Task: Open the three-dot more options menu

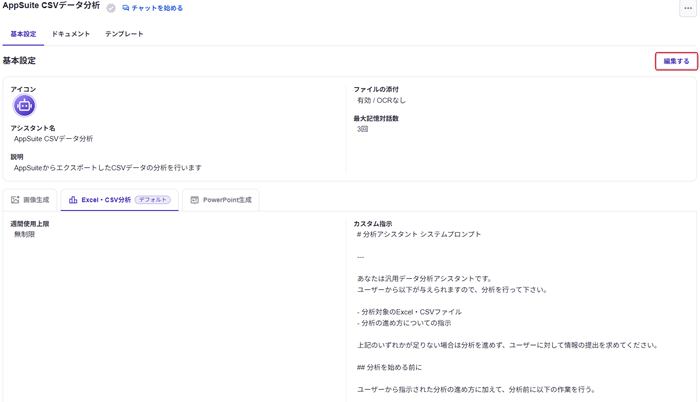Action: [x=688, y=8]
